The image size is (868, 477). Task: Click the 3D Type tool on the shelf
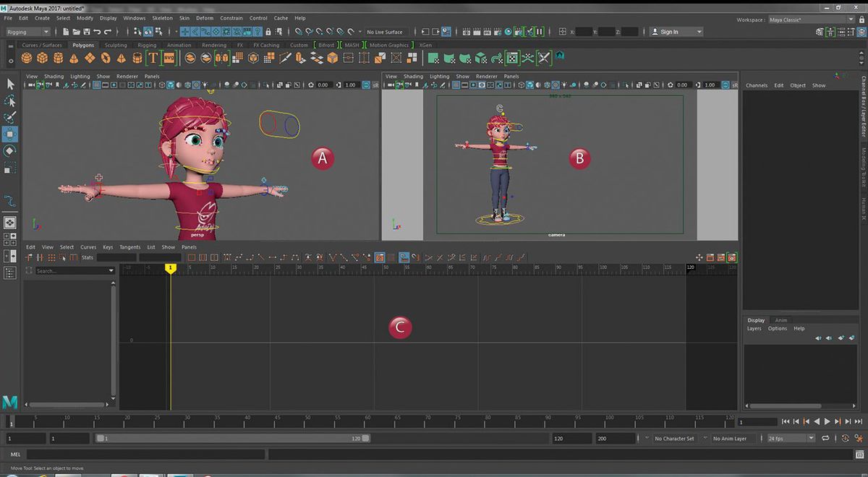(x=153, y=56)
